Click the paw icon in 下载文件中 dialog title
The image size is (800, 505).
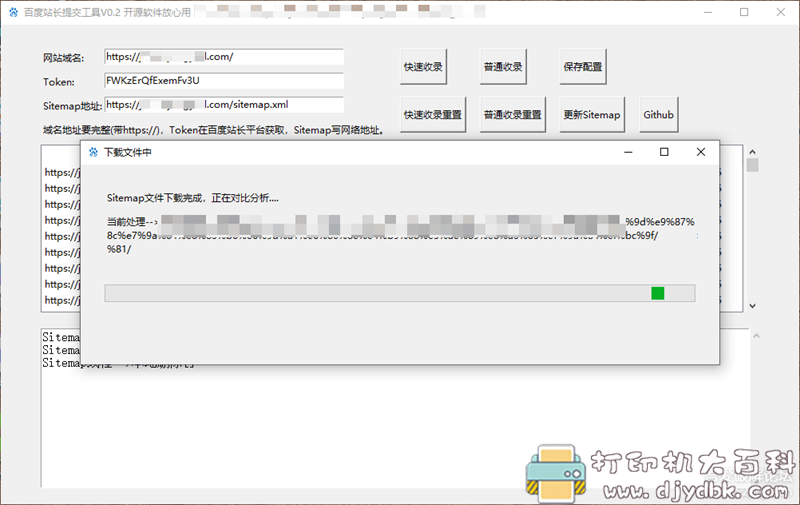pyautogui.click(x=93, y=152)
